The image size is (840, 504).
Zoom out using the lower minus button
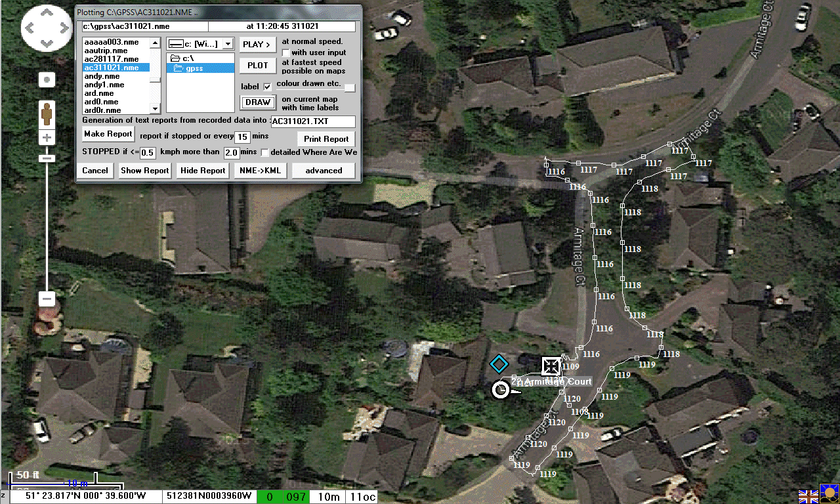(x=47, y=299)
